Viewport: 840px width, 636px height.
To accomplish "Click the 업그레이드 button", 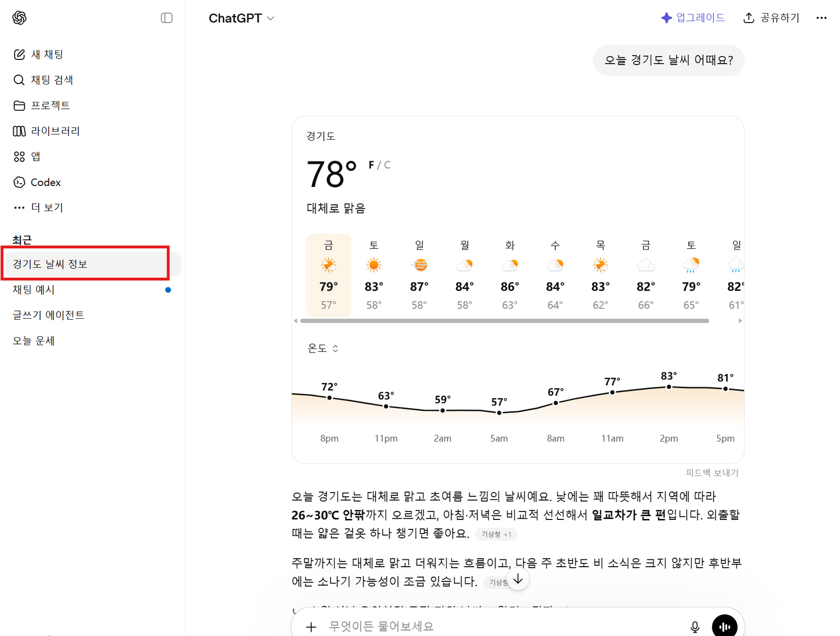I will (692, 18).
